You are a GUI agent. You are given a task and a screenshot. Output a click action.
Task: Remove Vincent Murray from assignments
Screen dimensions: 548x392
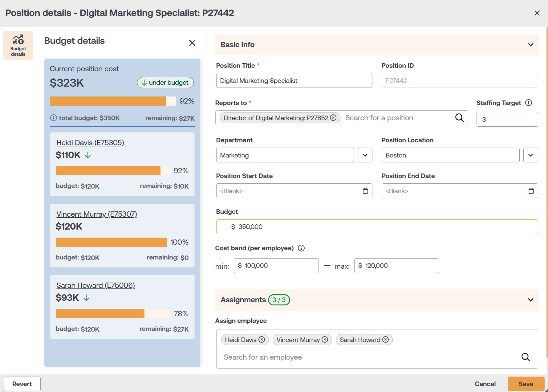coord(325,339)
